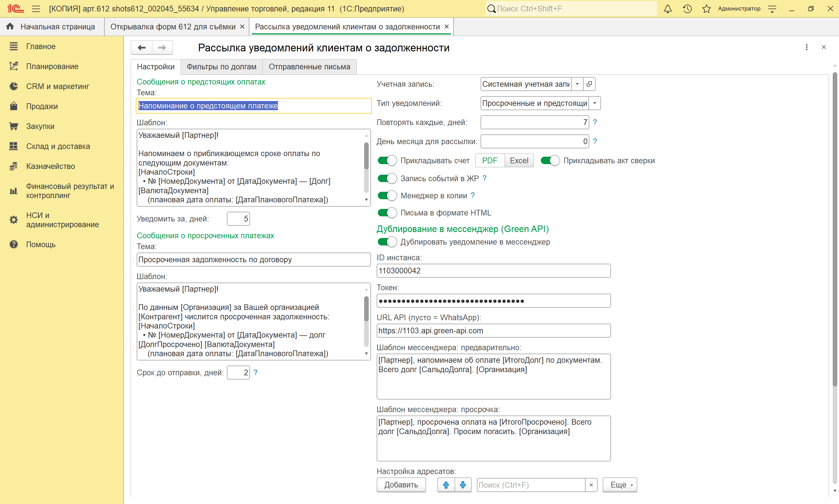The width and height of the screenshot is (839, 504).
Task: Expand the Тип уведомлений dropdown
Action: click(594, 103)
